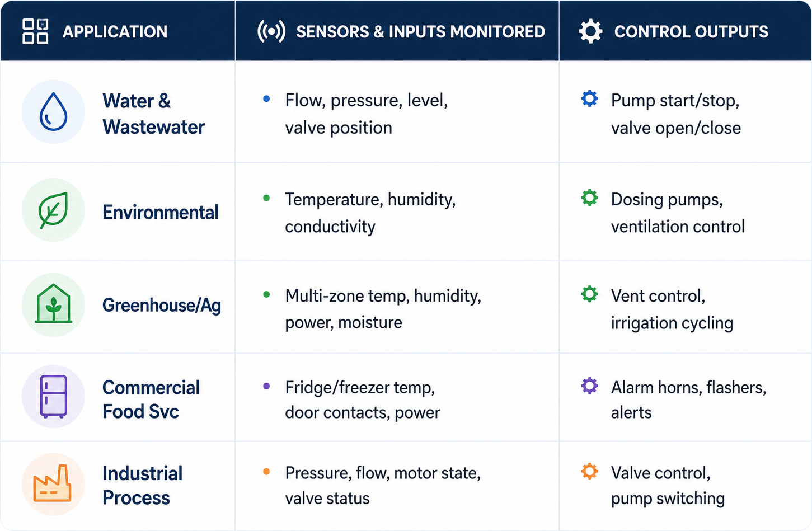Click orange gear beside Valve control
Image resolution: width=812 pixels, height=531 pixels.
pyautogui.click(x=589, y=471)
